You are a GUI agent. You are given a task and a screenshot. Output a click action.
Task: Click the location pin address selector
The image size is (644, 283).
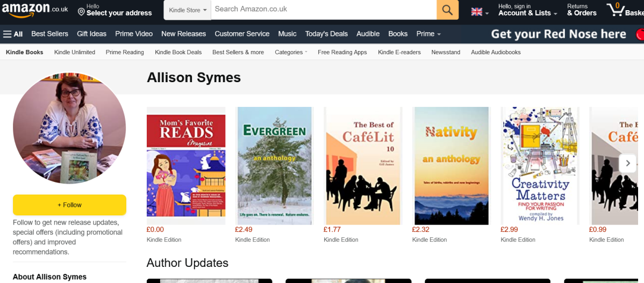tap(114, 10)
